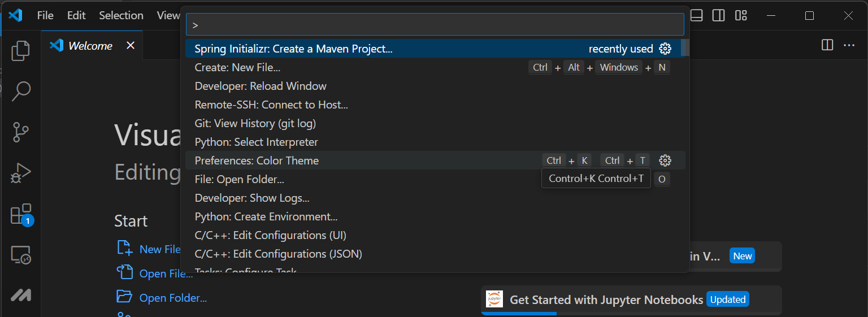Run Remote-SSH: Connect to Host command
Screen dimensions: 868x317
click(435, 105)
